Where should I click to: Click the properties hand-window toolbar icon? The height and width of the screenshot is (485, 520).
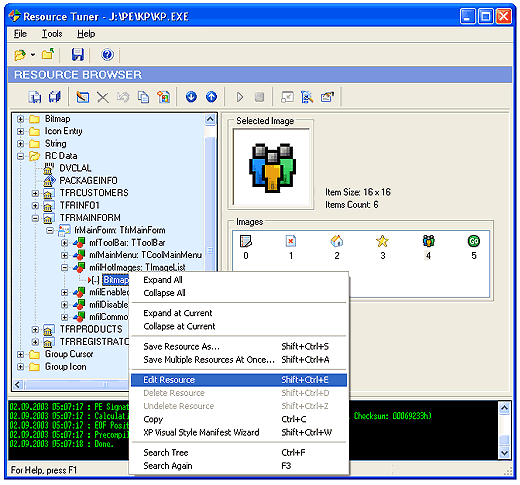tap(327, 97)
